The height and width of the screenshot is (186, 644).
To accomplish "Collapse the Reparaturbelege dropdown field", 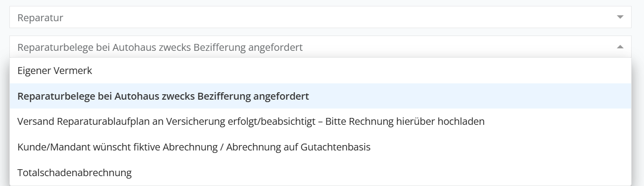I will [321, 47].
